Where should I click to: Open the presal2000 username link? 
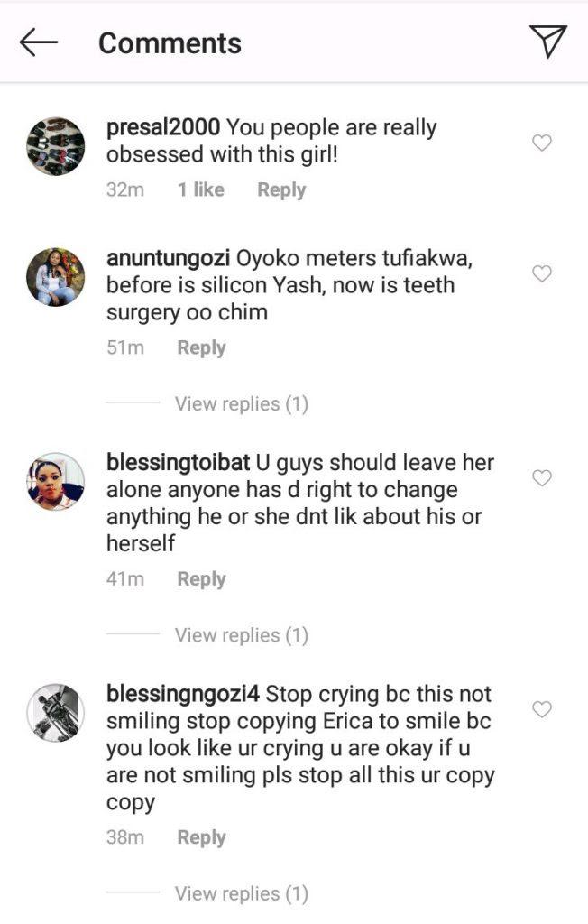[x=162, y=128]
